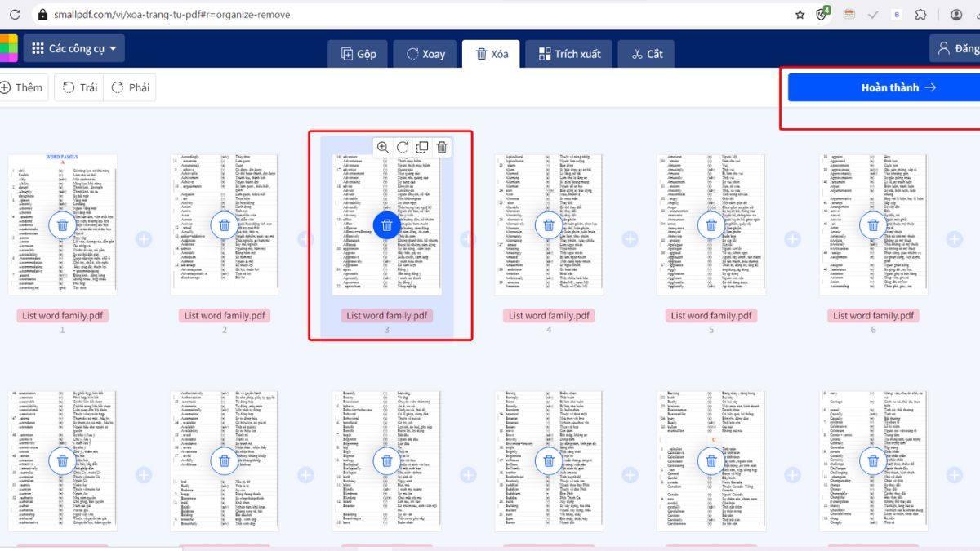
Task: Switch to the Gộp merge tab
Action: pyautogui.click(x=358, y=54)
